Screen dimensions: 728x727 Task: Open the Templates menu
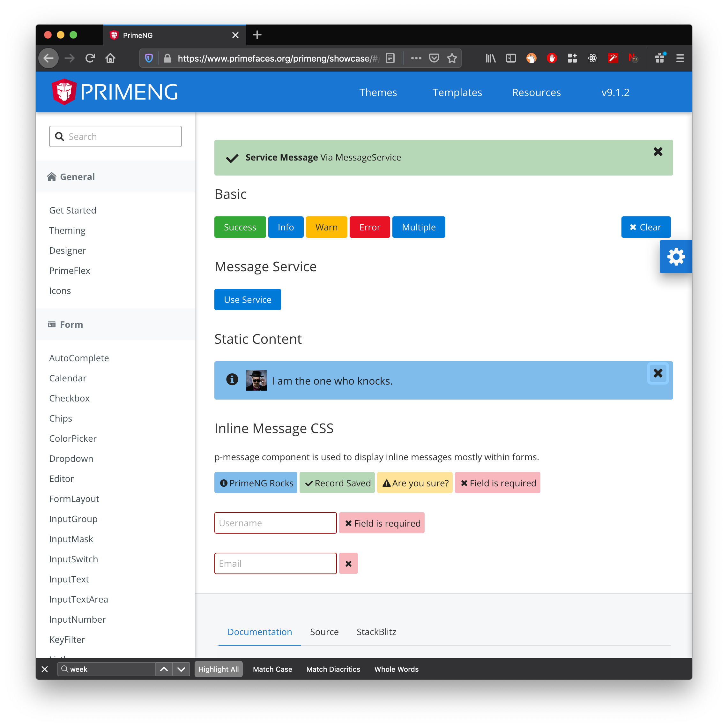point(457,92)
